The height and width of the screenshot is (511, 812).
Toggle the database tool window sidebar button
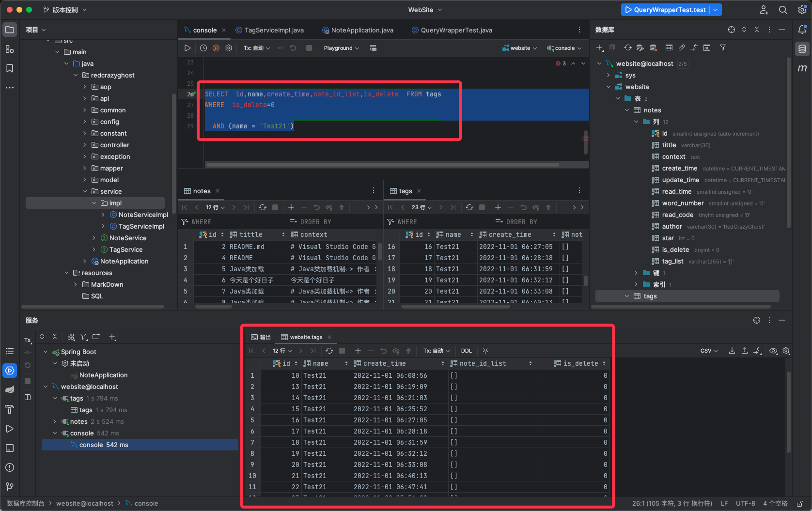pyautogui.click(x=802, y=48)
